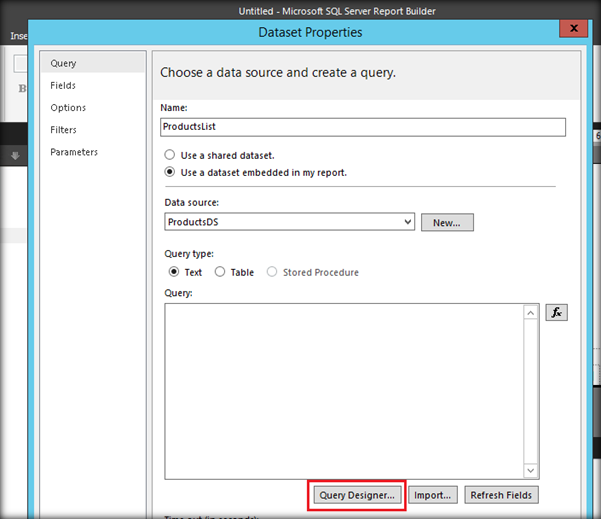Click the Import button
Viewport: 601px width, 519px height.
tap(432, 495)
